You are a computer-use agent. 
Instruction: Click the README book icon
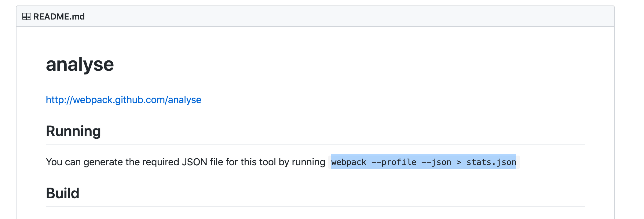pyautogui.click(x=26, y=16)
